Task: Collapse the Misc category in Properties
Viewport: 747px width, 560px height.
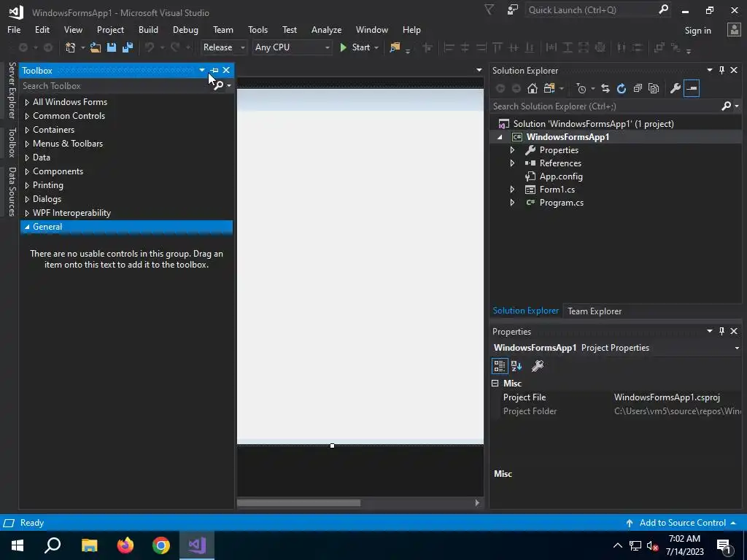Action: [495, 384]
